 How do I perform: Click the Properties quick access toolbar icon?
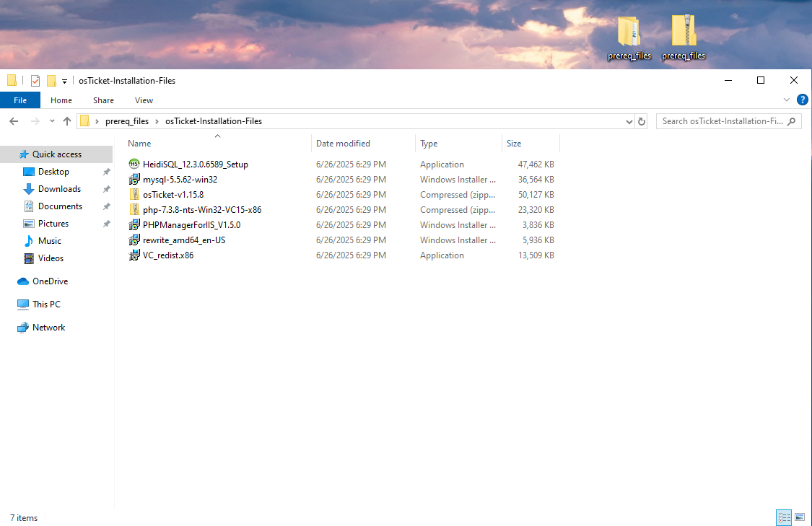point(35,81)
